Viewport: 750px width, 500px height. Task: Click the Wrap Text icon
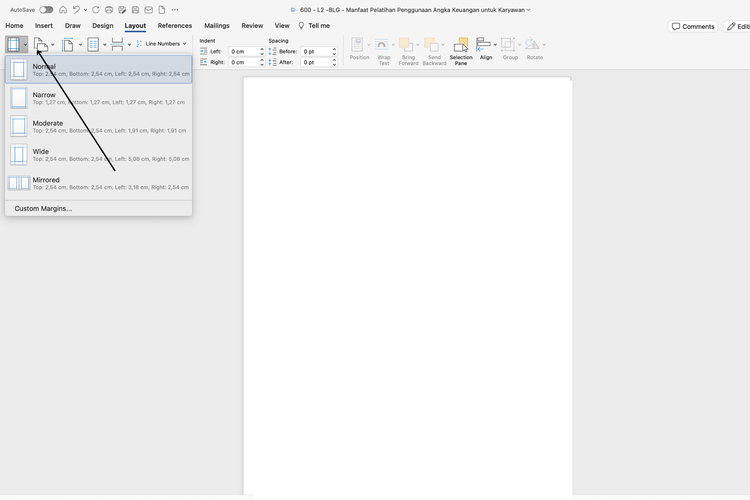point(381,44)
